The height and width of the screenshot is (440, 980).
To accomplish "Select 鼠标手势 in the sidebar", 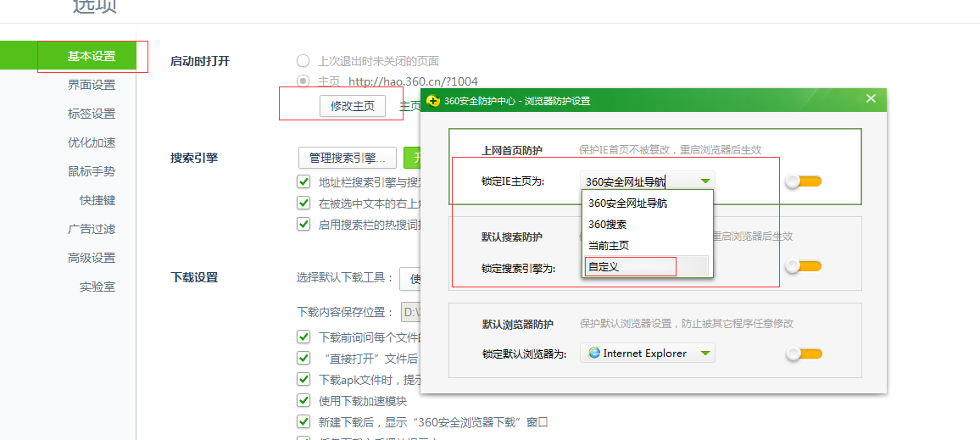I will [92, 171].
